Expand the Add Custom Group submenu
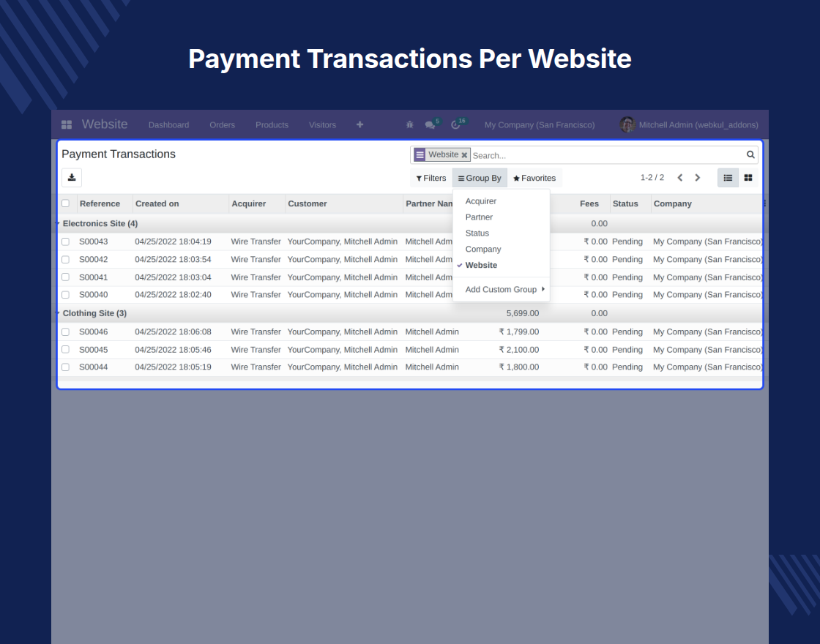820x644 pixels. 501,289
